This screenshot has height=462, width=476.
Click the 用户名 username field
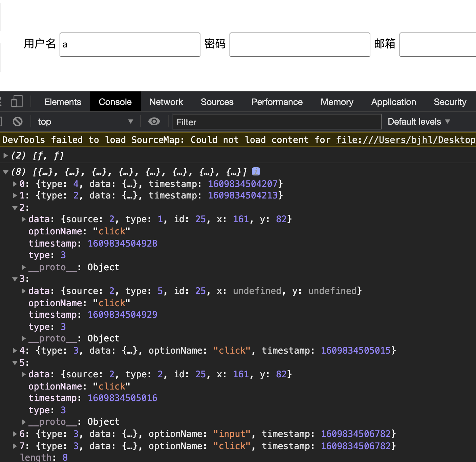[130, 44]
